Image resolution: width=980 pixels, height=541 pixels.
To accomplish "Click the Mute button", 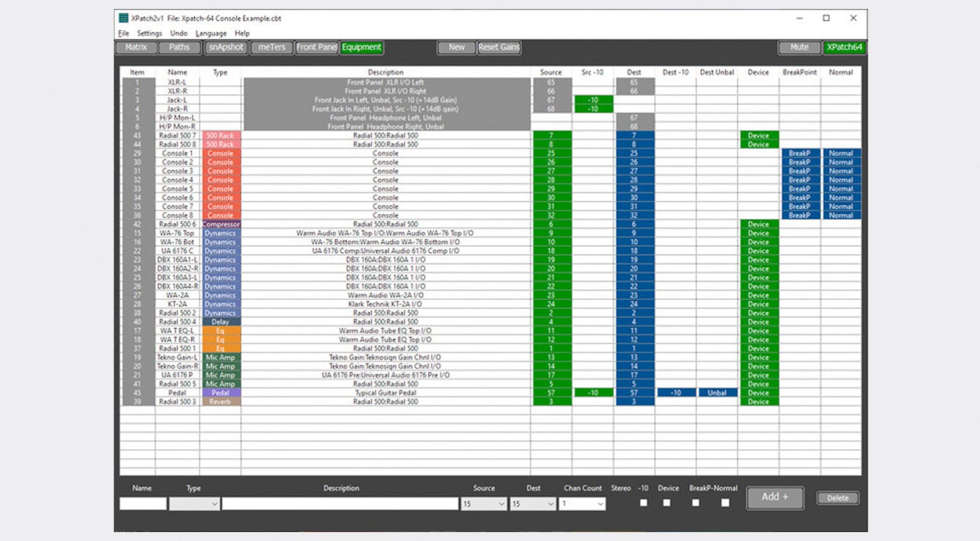I will click(799, 47).
